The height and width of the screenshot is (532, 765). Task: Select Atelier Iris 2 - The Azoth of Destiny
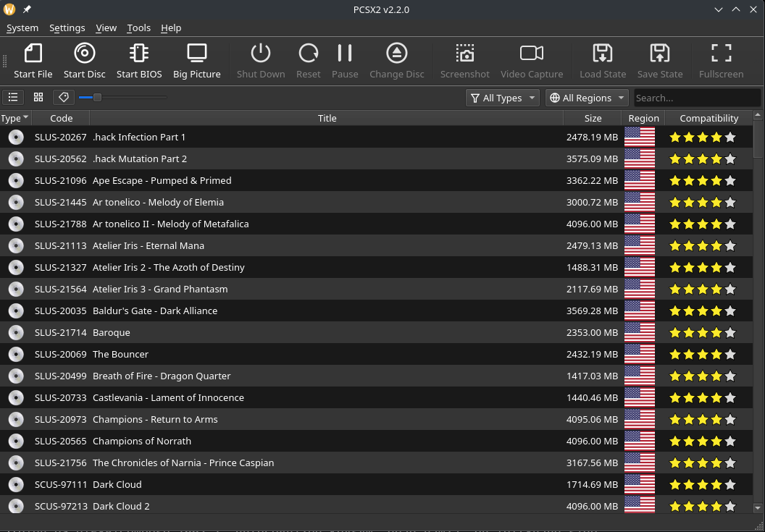(x=169, y=267)
